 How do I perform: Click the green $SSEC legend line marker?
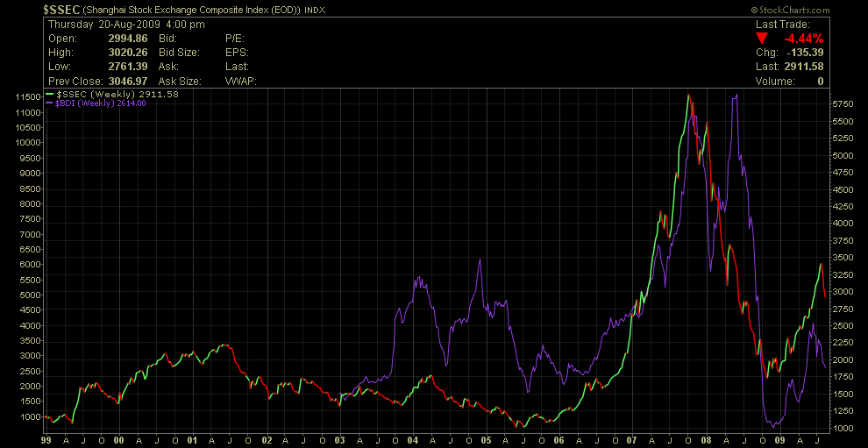pos(48,94)
